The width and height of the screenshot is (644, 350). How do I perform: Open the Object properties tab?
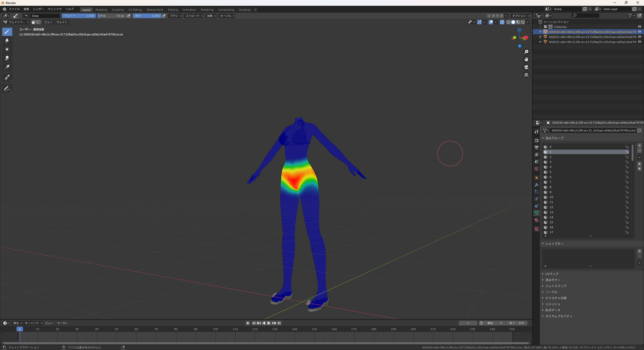[x=537, y=178]
